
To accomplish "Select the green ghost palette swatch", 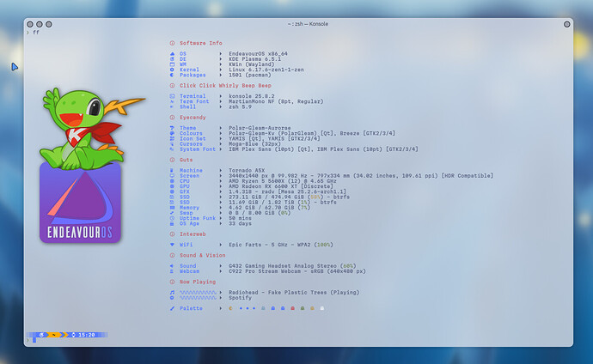I will point(303,308).
